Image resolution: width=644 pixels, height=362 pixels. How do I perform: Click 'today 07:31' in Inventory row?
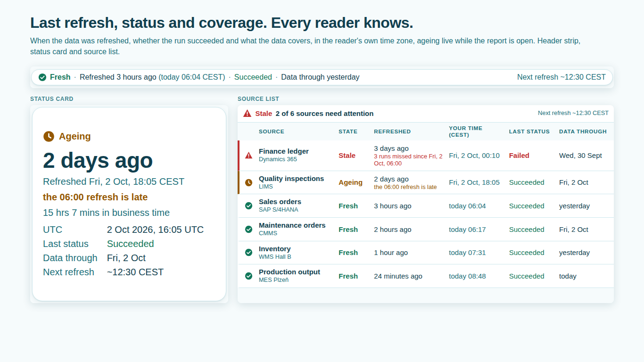(x=467, y=253)
